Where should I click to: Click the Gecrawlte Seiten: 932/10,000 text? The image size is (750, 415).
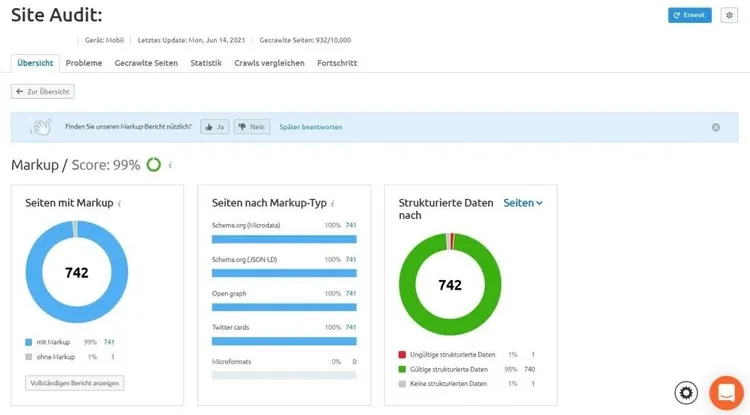pyautogui.click(x=305, y=40)
